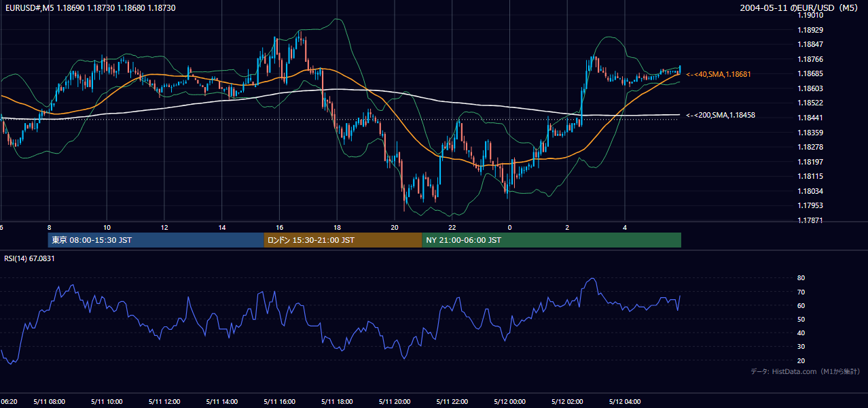
Task: Click the 40,SMA,1.18681 label
Action: click(719, 73)
